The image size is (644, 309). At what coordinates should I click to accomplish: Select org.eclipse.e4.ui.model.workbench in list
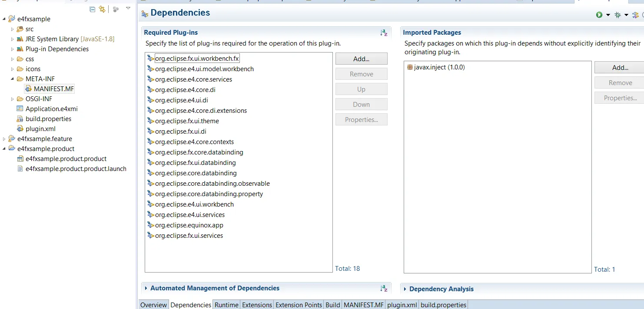[204, 69]
